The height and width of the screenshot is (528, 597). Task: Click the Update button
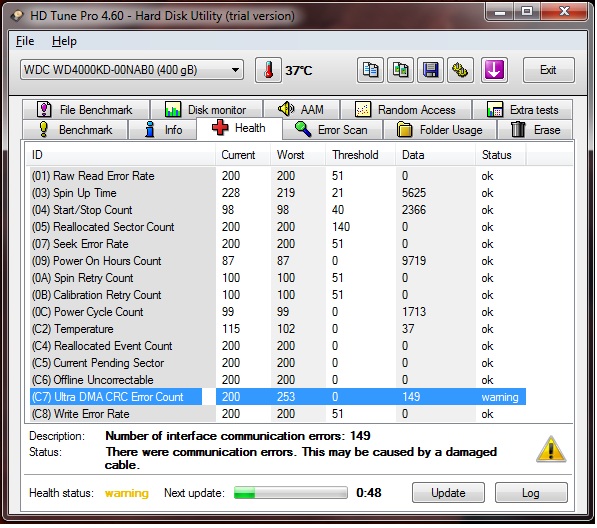click(448, 493)
